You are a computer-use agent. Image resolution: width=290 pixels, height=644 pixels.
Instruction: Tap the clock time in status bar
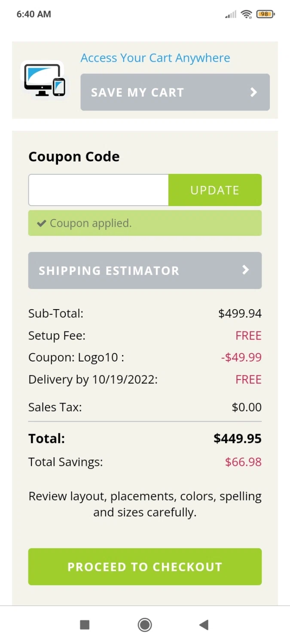pos(34,14)
